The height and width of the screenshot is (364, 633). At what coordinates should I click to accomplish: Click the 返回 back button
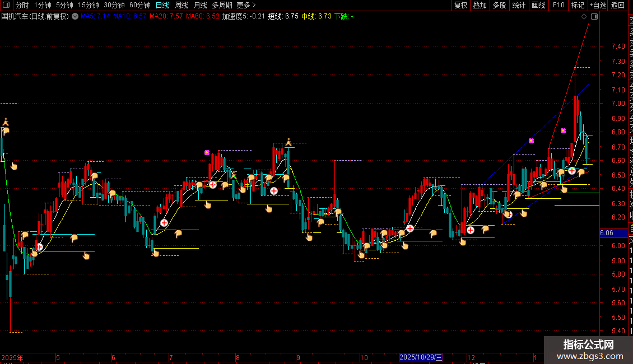pyautogui.click(x=618, y=5)
